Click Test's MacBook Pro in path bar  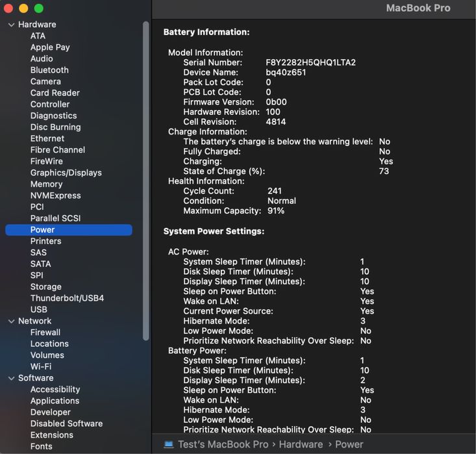click(x=223, y=445)
